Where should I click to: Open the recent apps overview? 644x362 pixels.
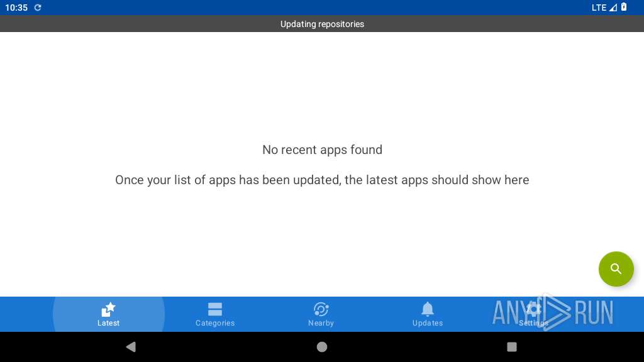point(512,347)
